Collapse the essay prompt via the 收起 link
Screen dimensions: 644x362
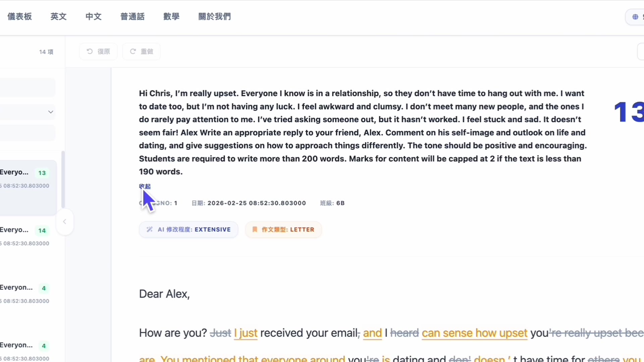tap(145, 186)
